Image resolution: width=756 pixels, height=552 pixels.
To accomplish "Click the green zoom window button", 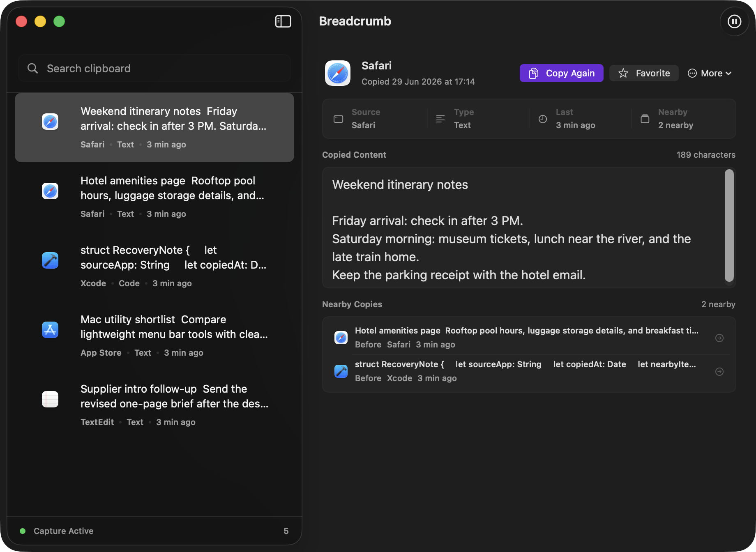I will pyautogui.click(x=59, y=21).
